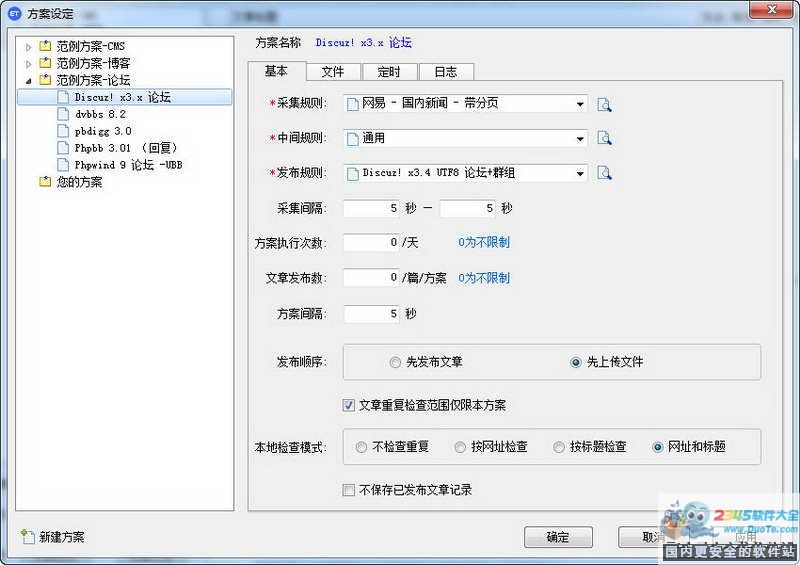Click the document icon beside Phpbb 3.01
The image size is (800, 565).
[63, 148]
